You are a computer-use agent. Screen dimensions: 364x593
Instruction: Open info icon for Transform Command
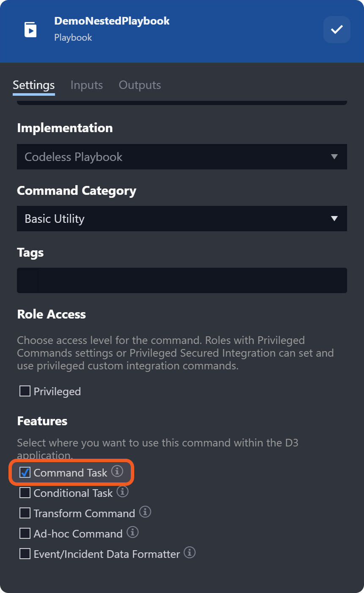click(x=145, y=512)
